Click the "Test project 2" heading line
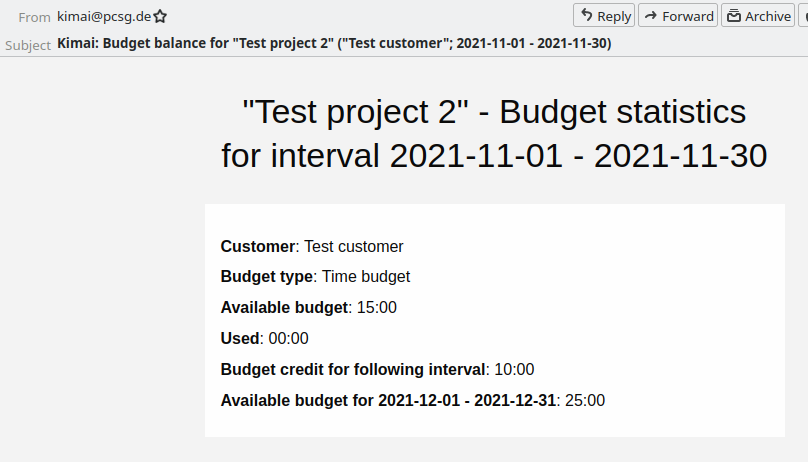Viewport: 808px width, 462px height. [x=494, y=112]
